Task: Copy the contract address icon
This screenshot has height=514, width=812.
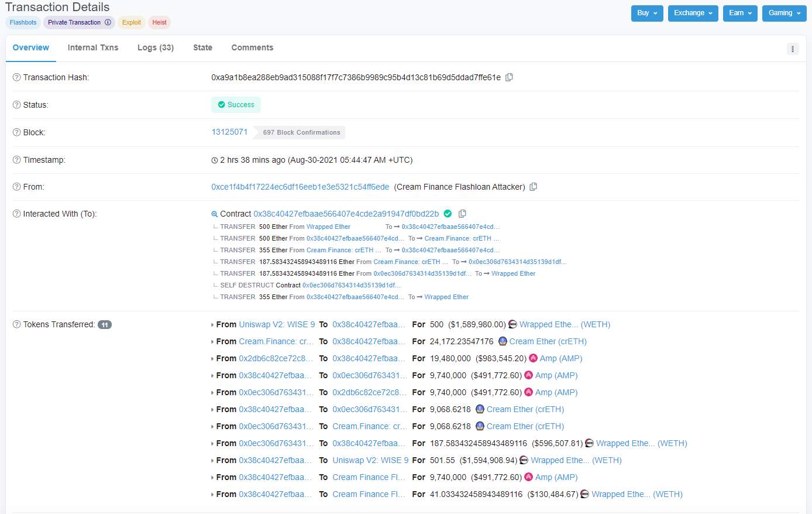Action: pos(462,214)
